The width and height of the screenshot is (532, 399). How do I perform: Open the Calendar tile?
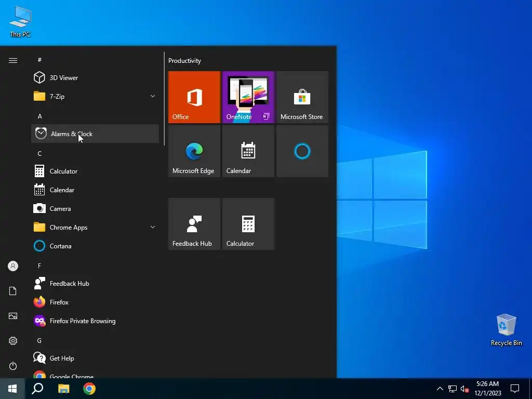point(248,151)
